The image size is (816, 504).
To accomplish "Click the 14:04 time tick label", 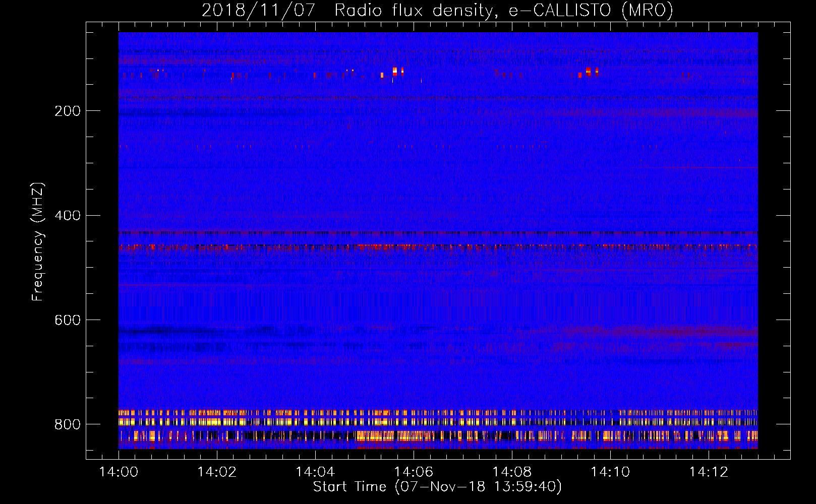I will click(x=315, y=472).
